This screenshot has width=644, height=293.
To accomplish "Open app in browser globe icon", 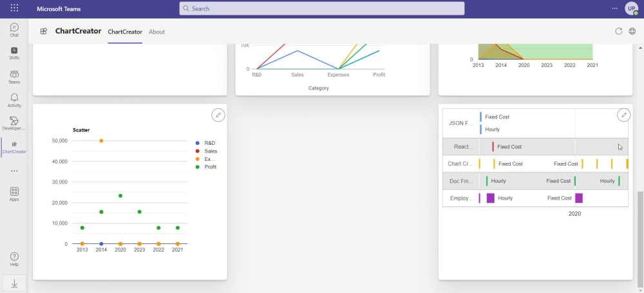I will click(632, 31).
